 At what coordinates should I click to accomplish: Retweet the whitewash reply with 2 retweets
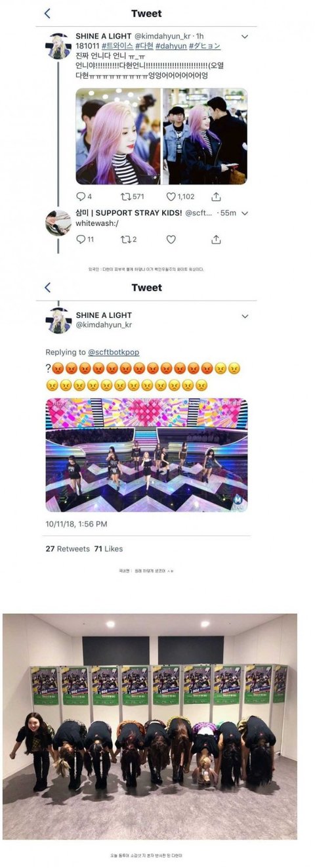[x=129, y=240]
